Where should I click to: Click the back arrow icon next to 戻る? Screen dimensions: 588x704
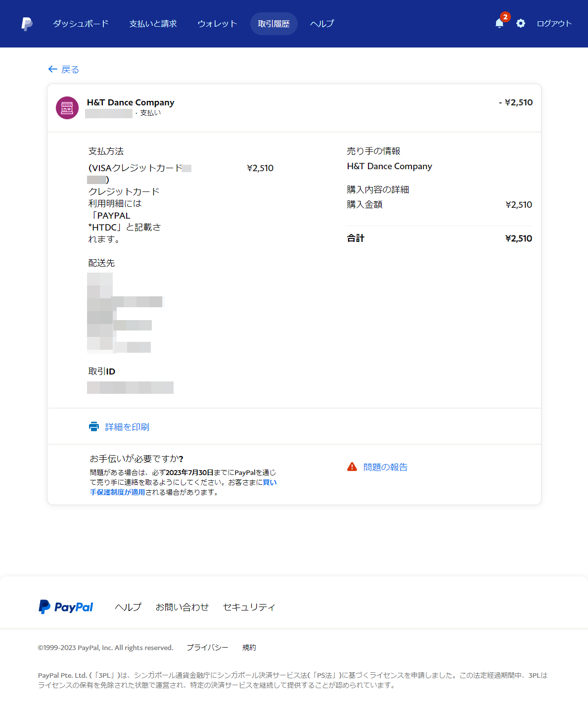tap(53, 69)
